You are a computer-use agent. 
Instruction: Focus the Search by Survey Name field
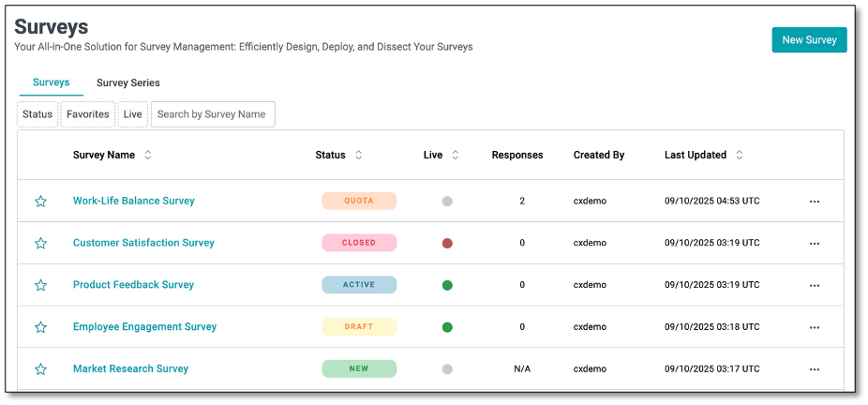213,114
